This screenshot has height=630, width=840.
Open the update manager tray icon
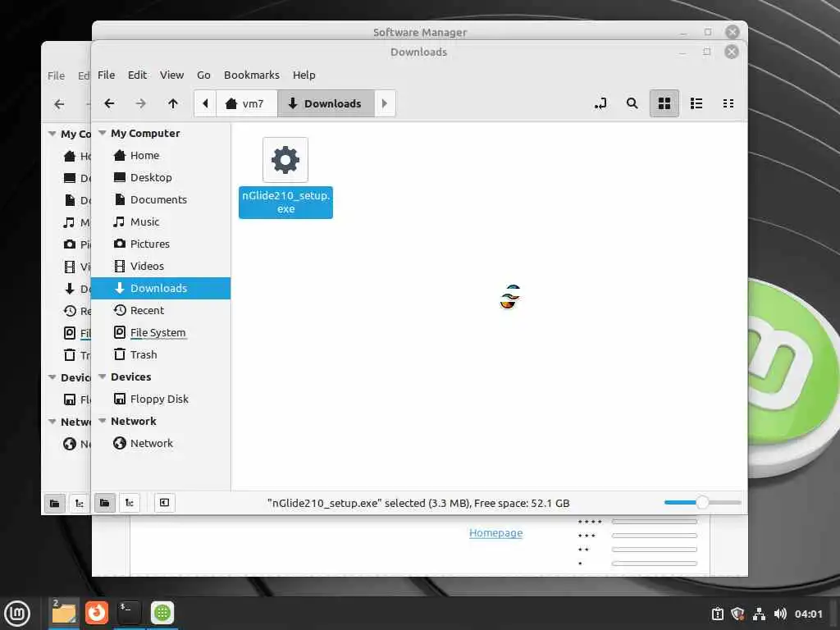tap(717, 614)
